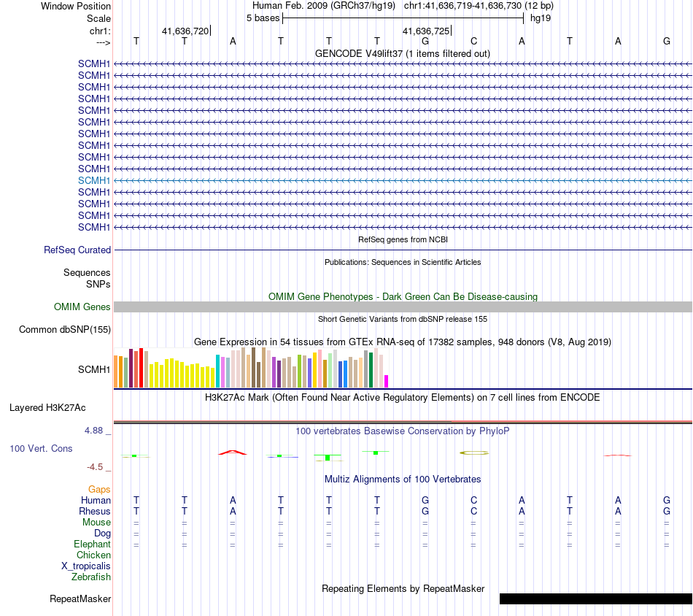693x616 pixels.
Task: Click the -4.5 PhyloP lower scale value
Action: (x=95, y=467)
